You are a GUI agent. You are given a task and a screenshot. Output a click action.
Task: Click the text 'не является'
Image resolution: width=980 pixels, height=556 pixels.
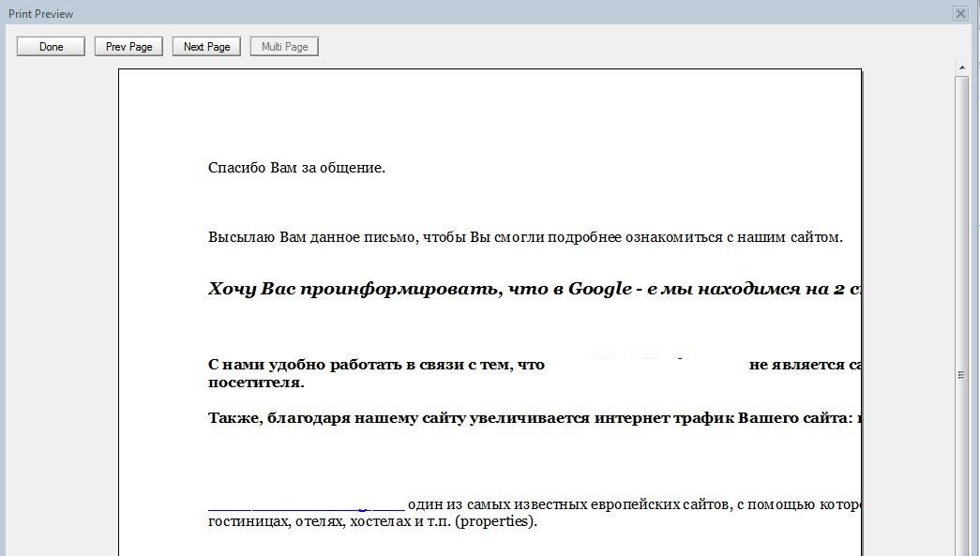pyautogui.click(x=797, y=365)
